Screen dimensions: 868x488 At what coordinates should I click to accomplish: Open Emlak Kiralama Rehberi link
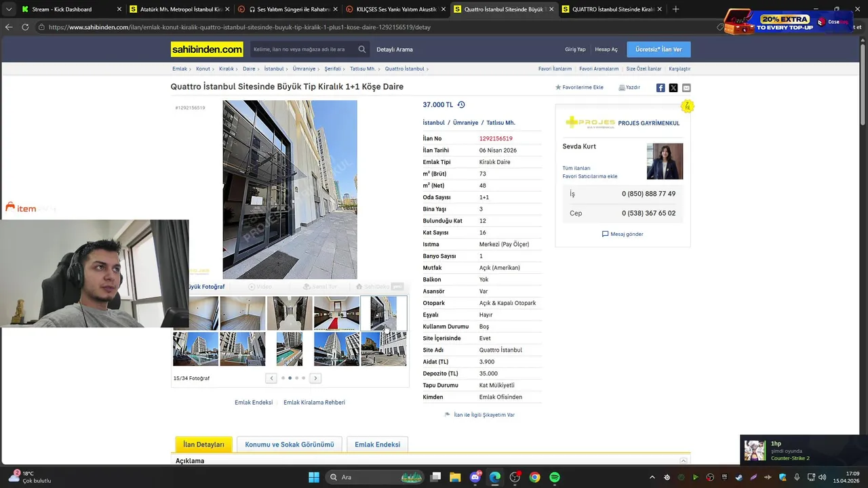coord(314,403)
